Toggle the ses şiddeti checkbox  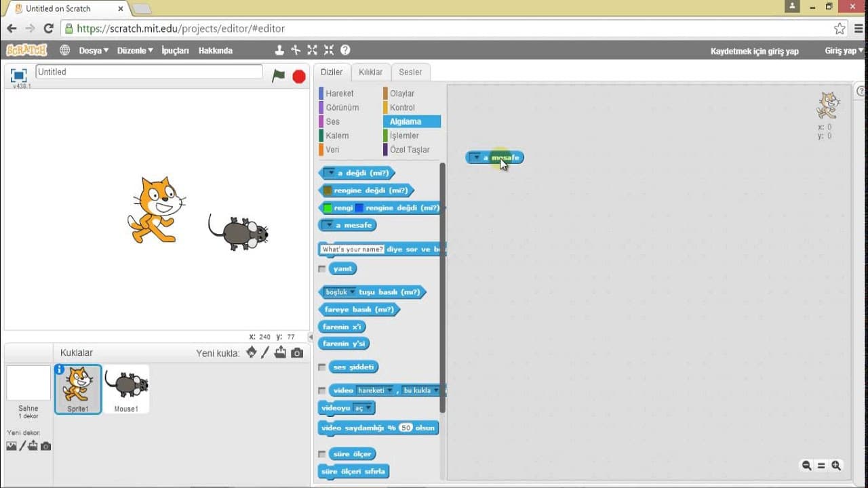click(322, 367)
